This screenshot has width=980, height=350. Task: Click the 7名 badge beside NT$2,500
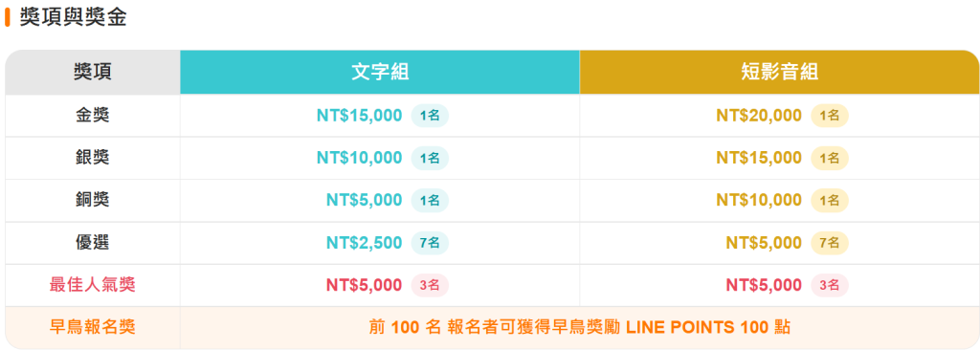(430, 243)
